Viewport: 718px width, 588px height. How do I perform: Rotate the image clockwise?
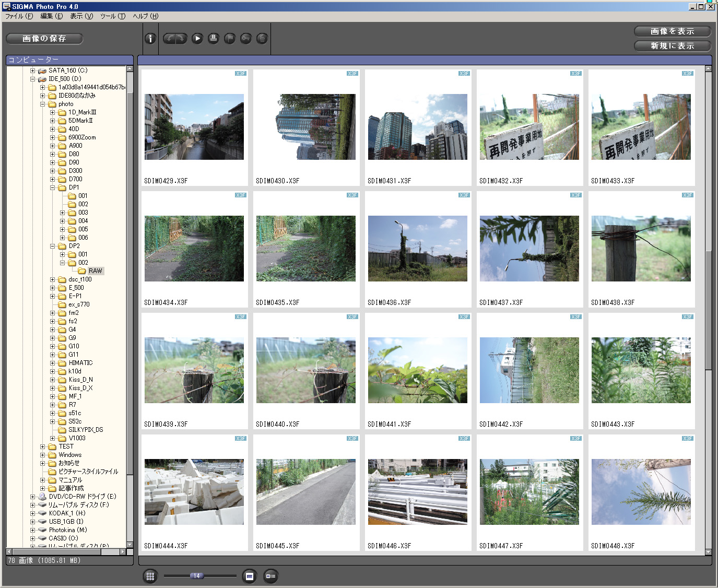[x=180, y=38]
